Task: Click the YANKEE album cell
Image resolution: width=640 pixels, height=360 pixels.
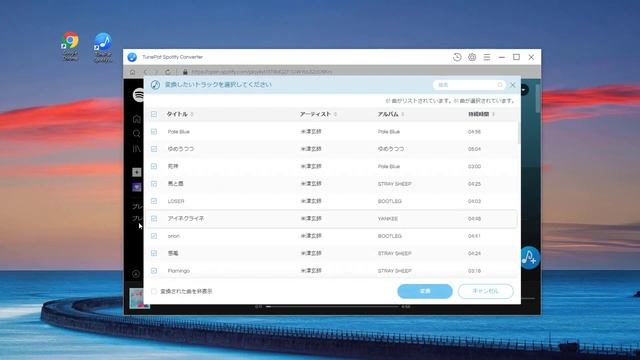Action: coord(388,219)
